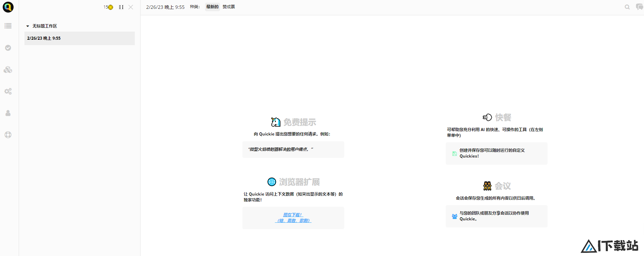Click the example prompt 微型火焰喷射器 card
Image resolution: width=644 pixels, height=256 pixels.
(293, 149)
